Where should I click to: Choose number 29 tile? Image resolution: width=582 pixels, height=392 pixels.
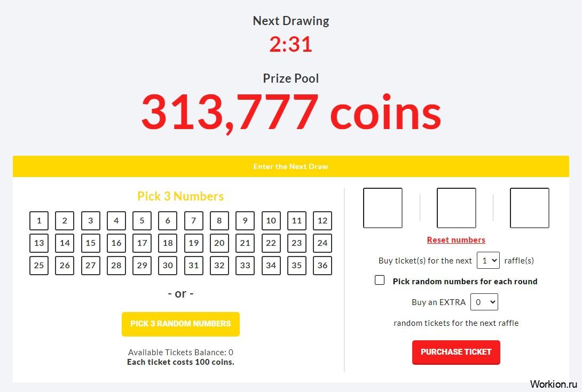(142, 265)
